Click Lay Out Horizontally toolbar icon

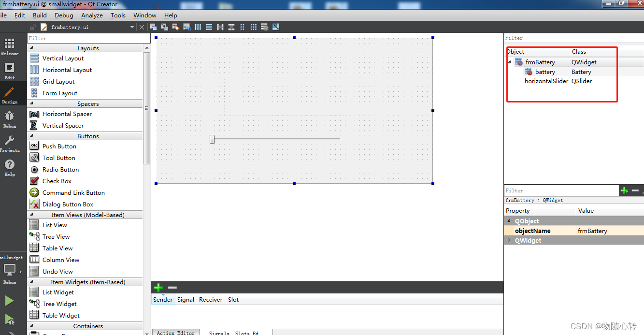pos(198,27)
